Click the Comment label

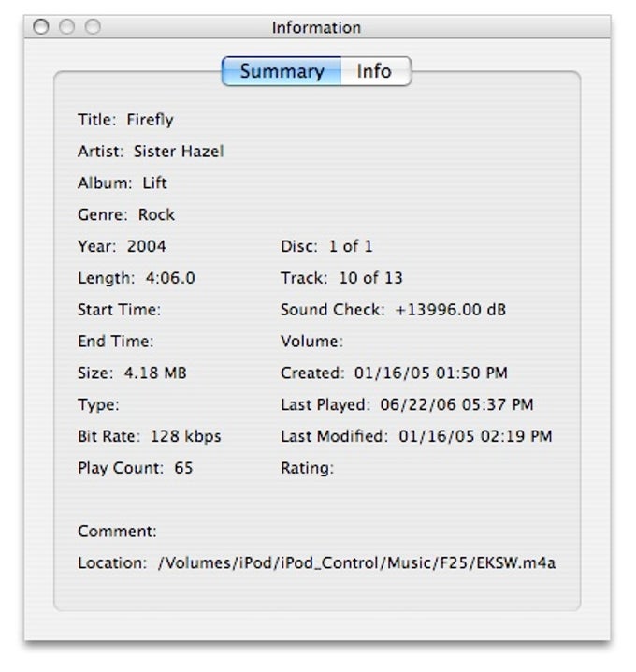(x=117, y=532)
